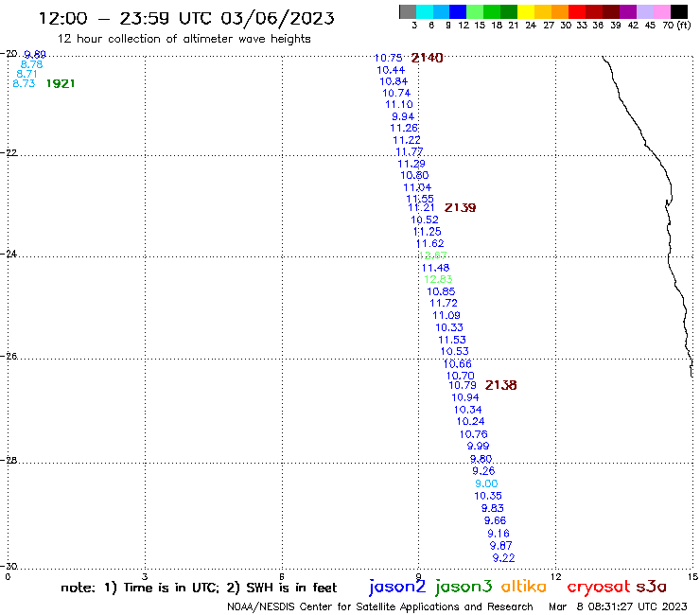Select the yellow swatch in the wave height scale
The height and width of the screenshot is (615, 700).
coord(526,11)
